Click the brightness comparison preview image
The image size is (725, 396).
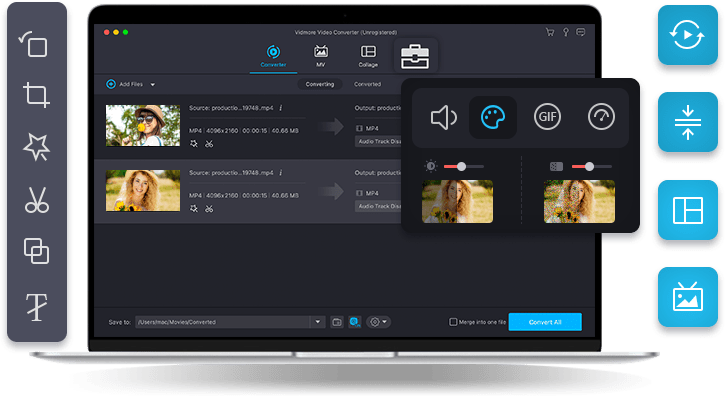point(457,202)
